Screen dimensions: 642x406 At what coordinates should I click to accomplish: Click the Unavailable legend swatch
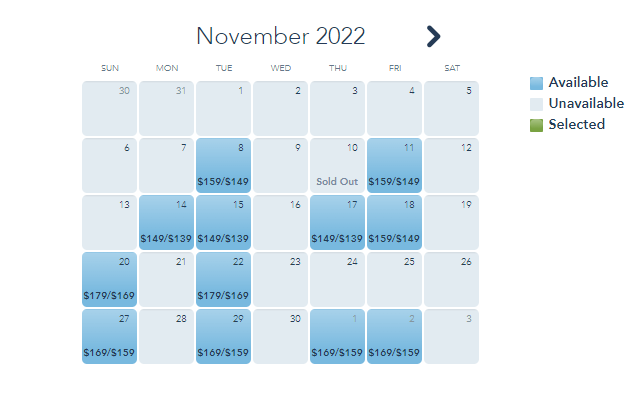[536, 104]
